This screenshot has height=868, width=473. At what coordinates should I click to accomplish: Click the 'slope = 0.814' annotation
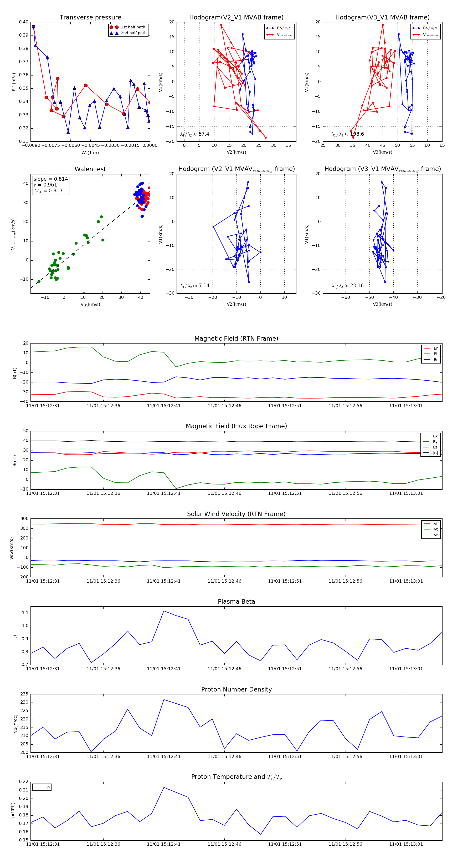click(50, 179)
